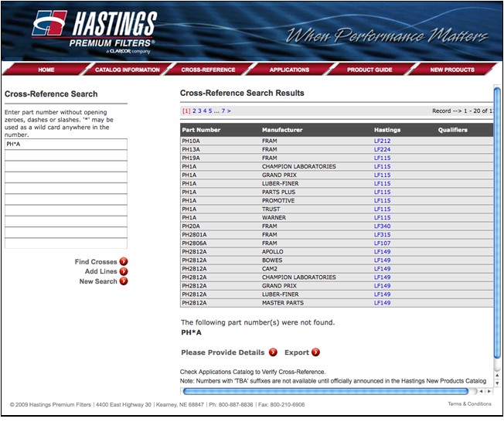Open LF149 link in MASTER PARTS row
504x429 pixels.
pos(382,303)
